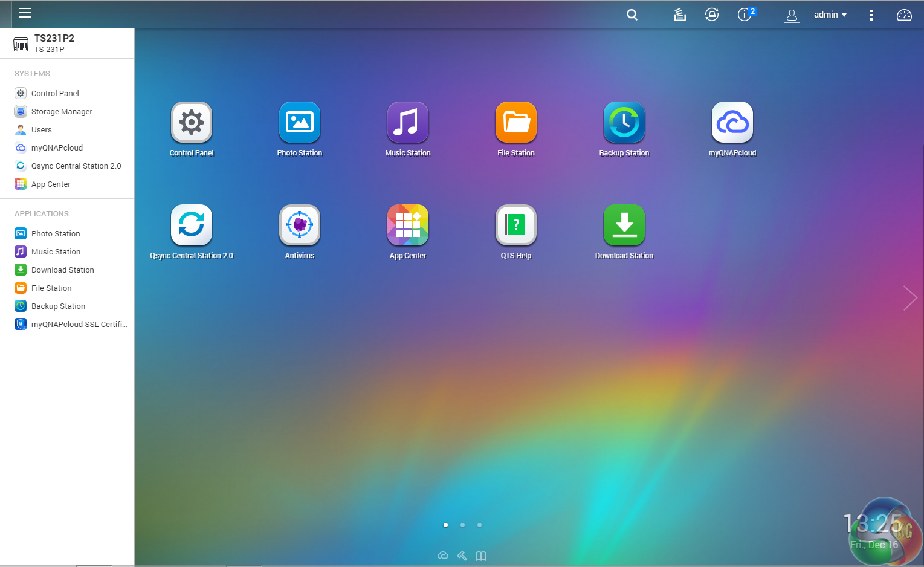Click the search magnifier in top bar
The height and width of the screenshot is (567, 924).
[632, 15]
